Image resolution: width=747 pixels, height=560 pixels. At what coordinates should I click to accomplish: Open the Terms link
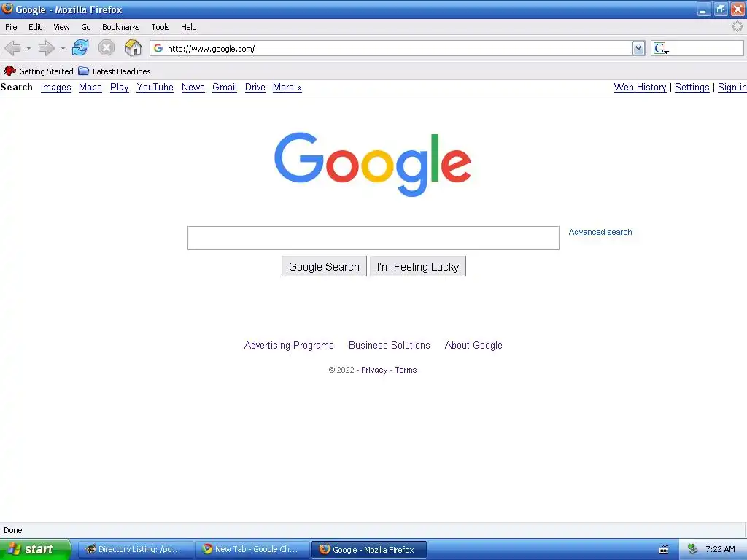click(406, 370)
